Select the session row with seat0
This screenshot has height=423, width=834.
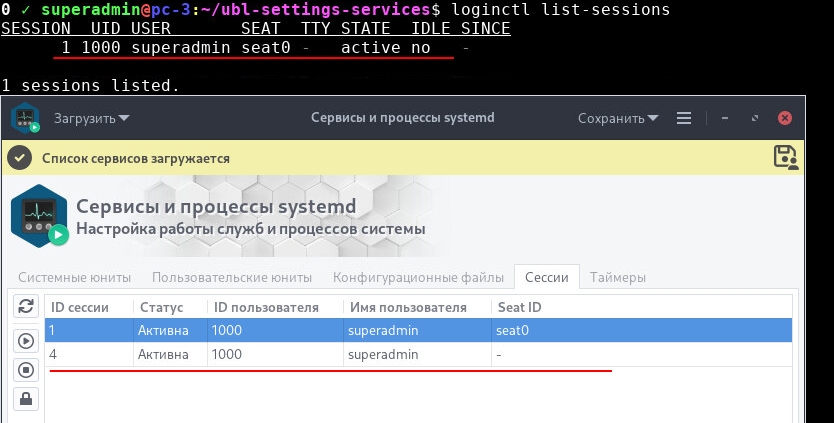point(300,329)
